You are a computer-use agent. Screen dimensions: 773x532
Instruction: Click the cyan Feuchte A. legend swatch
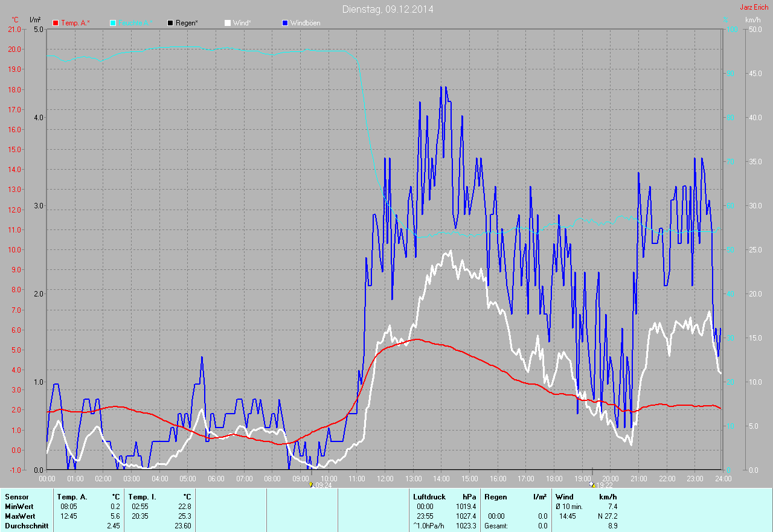pos(113,23)
